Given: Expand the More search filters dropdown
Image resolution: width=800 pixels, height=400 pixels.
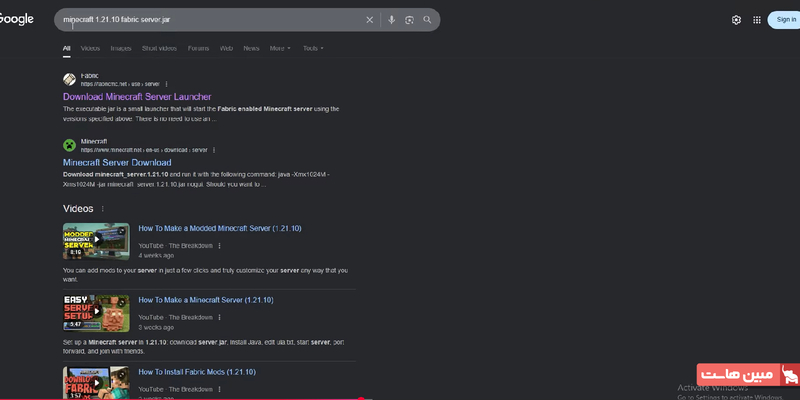Looking at the screenshot, I should (280, 48).
